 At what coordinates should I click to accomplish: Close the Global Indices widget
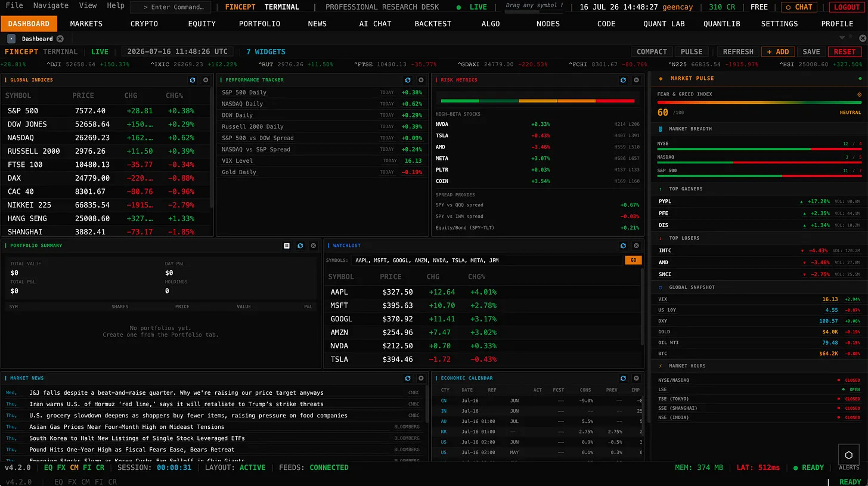pos(206,80)
